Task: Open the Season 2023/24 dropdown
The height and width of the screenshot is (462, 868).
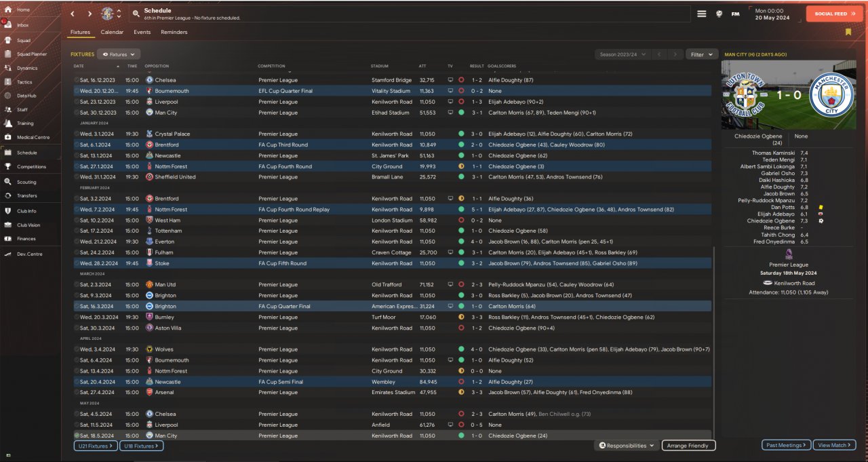Action: (x=621, y=54)
